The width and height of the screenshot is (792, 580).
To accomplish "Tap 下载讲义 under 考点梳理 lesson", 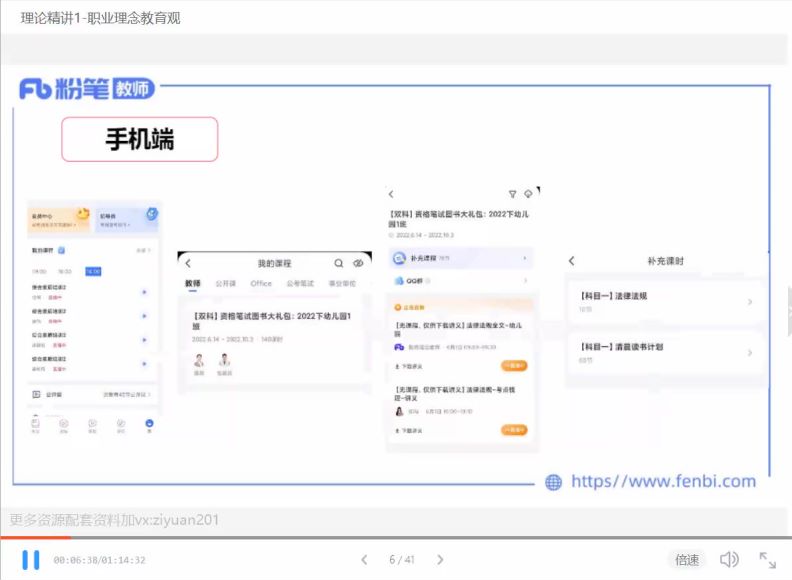I will point(409,431).
